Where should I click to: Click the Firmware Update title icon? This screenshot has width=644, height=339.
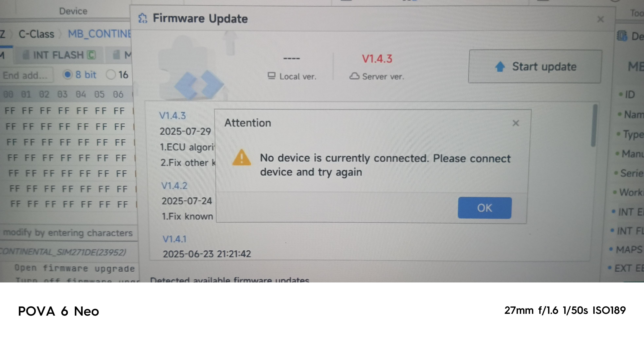click(143, 18)
